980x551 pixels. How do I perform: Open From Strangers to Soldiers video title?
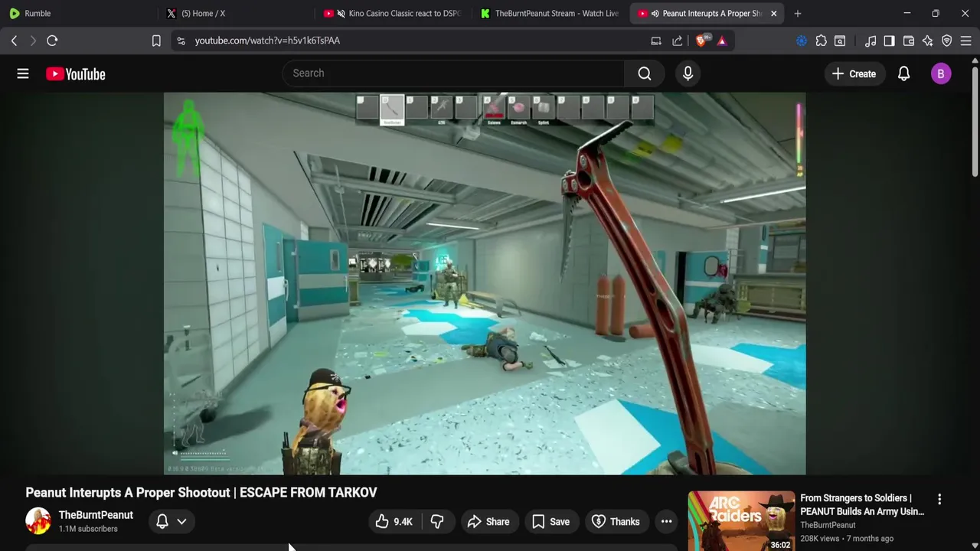[862, 504]
